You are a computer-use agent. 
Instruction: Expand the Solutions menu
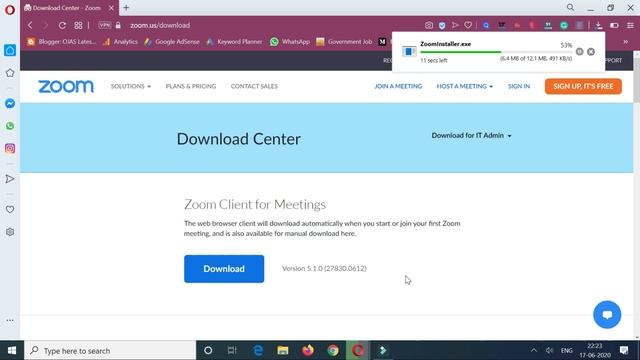tap(131, 87)
